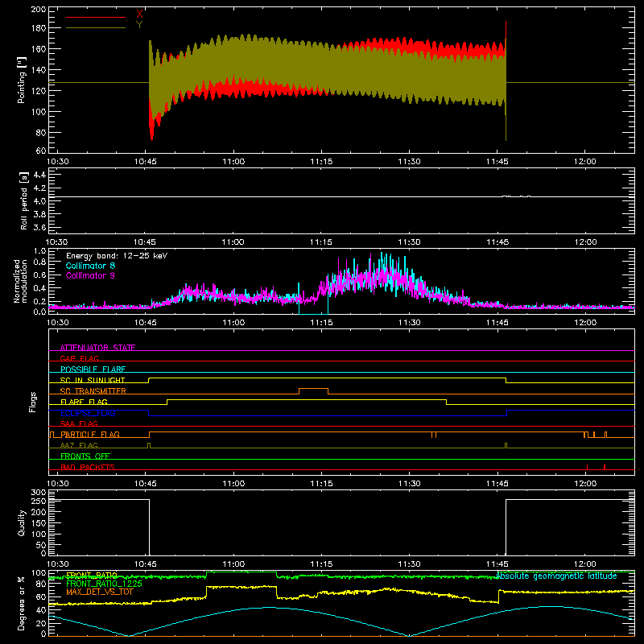Select the 'Energy band: 12-25 keV' label
This screenshot has height=644, width=644.
117,256
